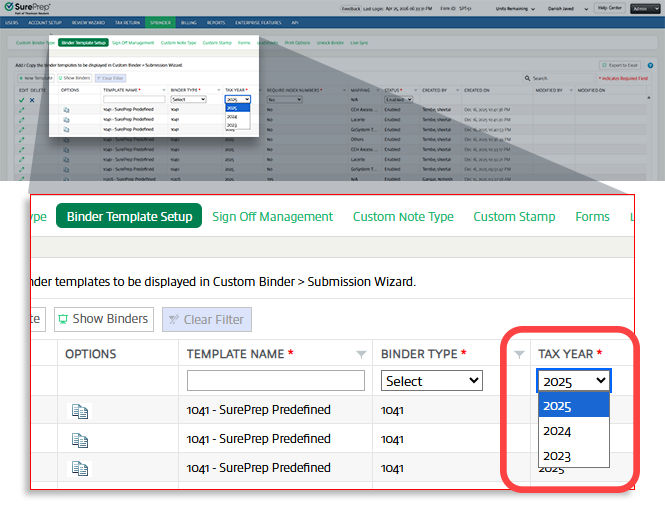This screenshot has height=524, width=665.
Task: Switch to the Print Options tab
Action: (297, 43)
